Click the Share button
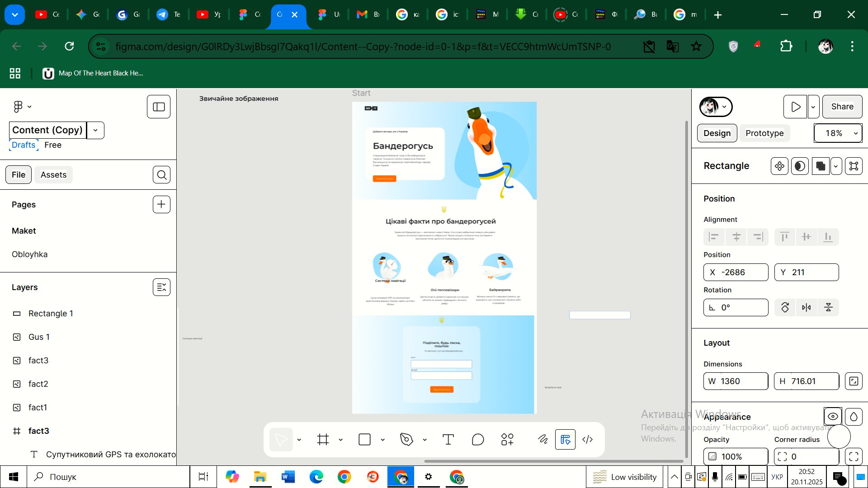Viewport: 868px width, 488px height. (x=842, y=107)
